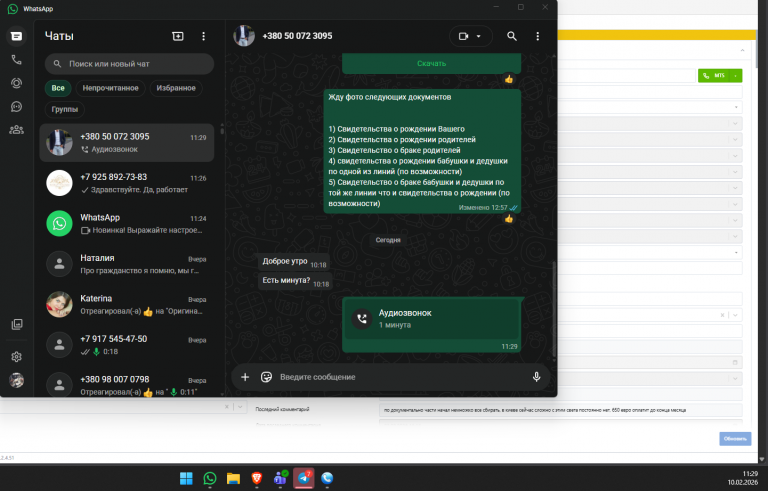Open Windows Start menu

click(x=186, y=478)
